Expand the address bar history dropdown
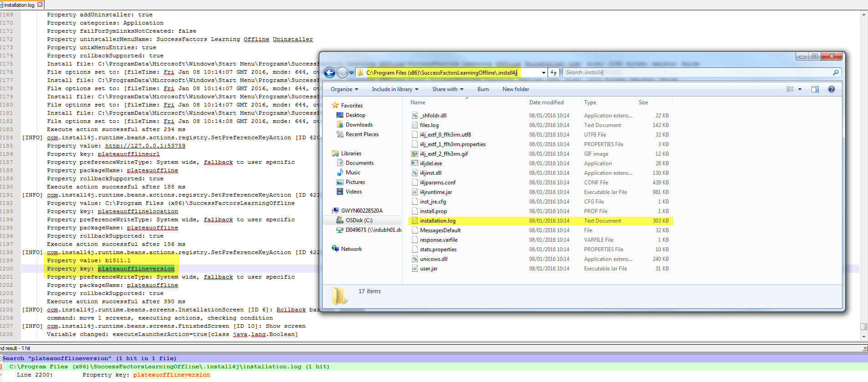 pyautogui.click(x=544, y=73)
